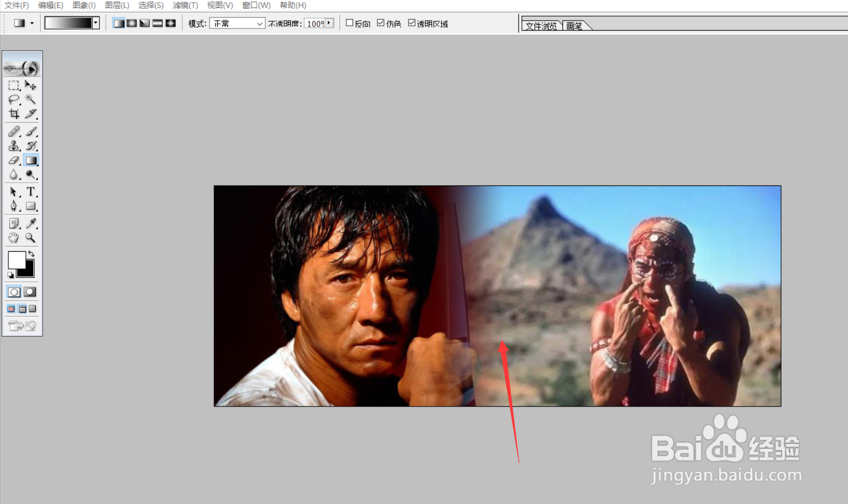
Task: Select the Hand tool
Action: click(14, 238)
